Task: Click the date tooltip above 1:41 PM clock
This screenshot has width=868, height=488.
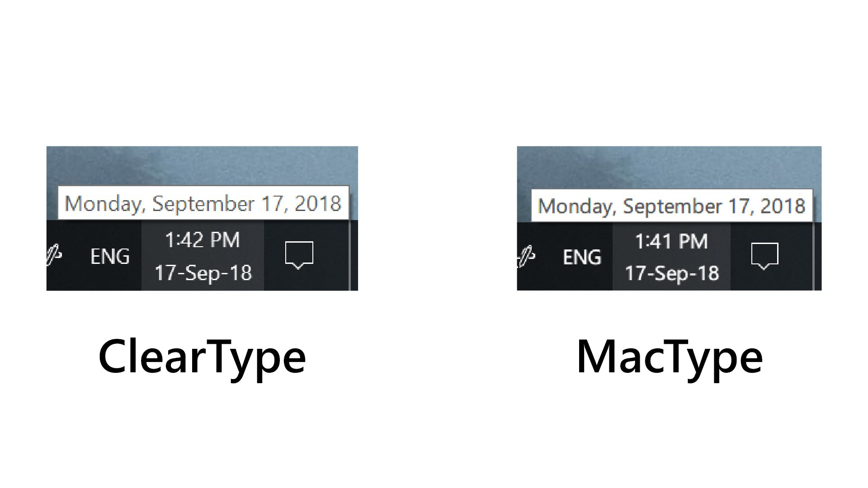Action: point(671,206)
